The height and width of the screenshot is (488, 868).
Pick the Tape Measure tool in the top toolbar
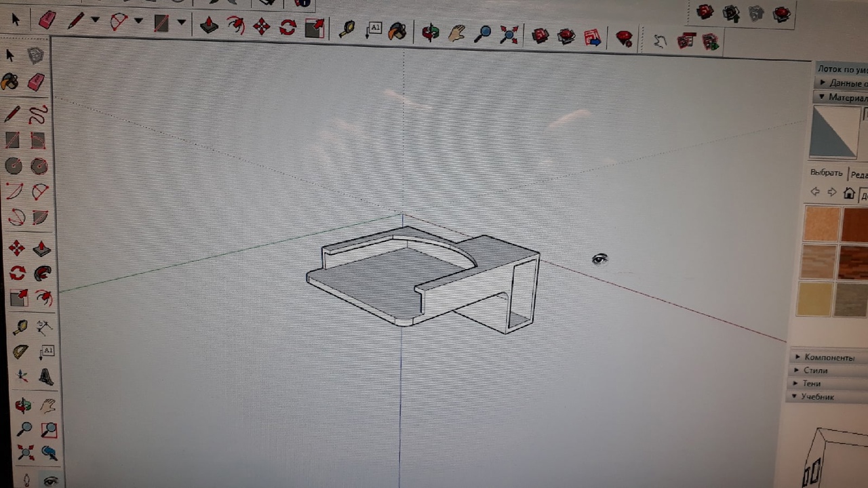pos(347,29)
